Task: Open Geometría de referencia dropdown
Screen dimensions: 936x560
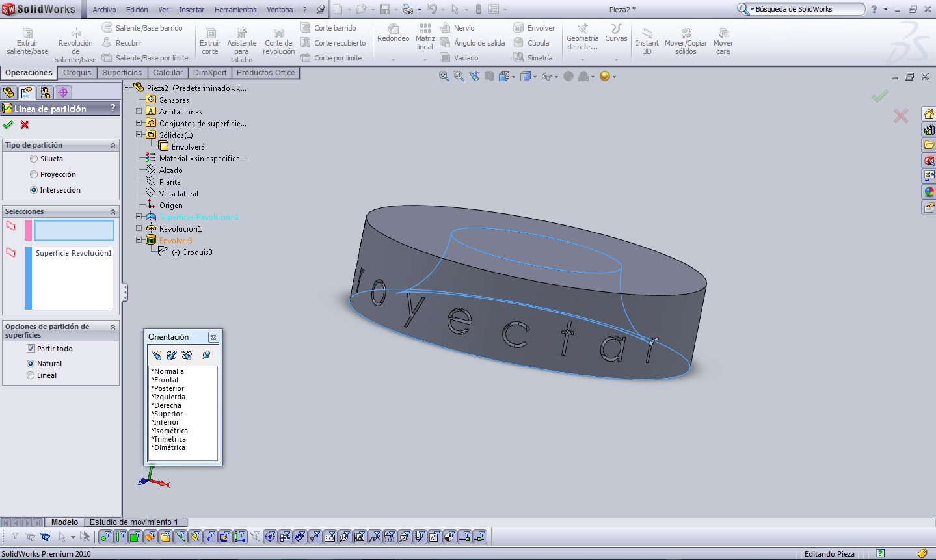Action: point(582,60)
